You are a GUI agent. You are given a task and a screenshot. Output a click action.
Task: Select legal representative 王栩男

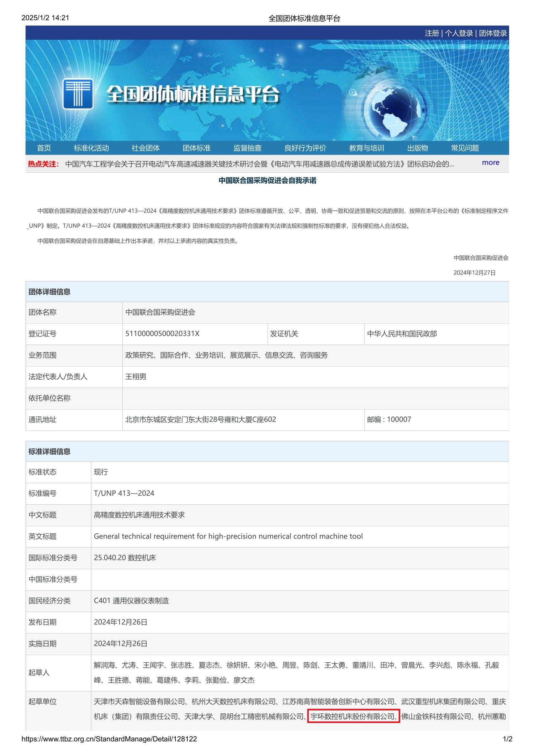tap(136, 377)
